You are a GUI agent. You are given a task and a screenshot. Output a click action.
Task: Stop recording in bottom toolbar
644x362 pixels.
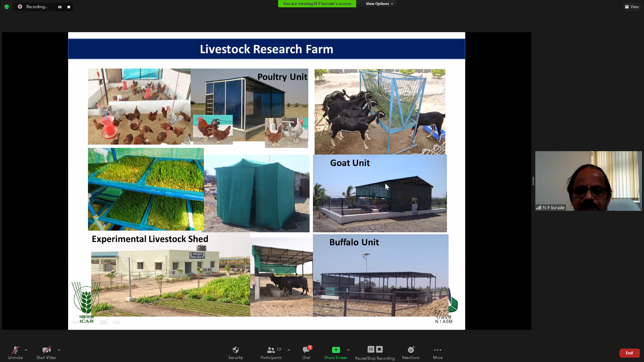[379, 349]
